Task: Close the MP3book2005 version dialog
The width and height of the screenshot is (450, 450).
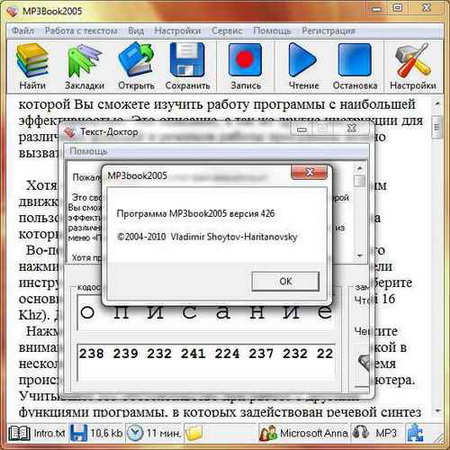Action: (x=309, y=172)
